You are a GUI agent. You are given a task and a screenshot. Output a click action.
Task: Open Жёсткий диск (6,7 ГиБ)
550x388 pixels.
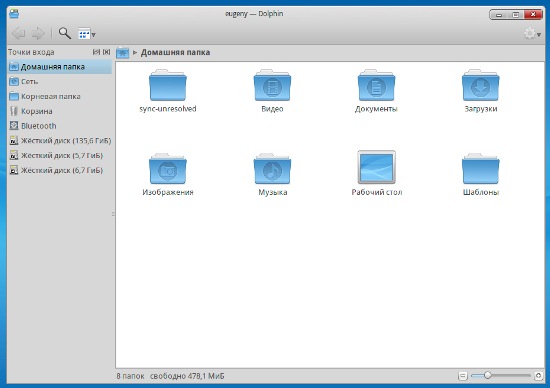pyautogui.click(x=60, y=170)
